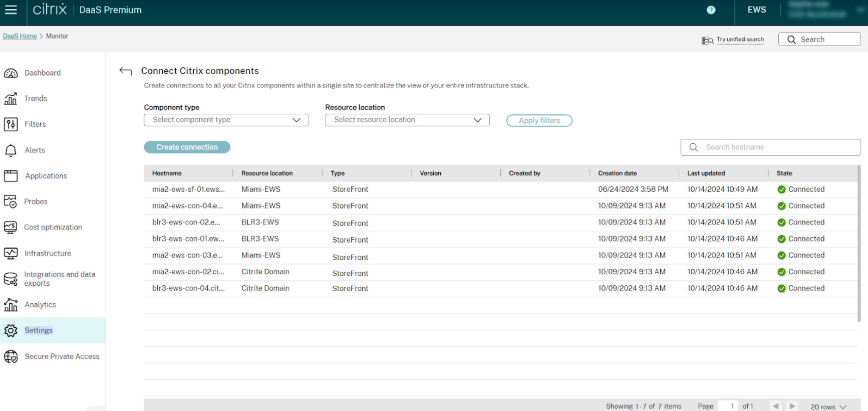Select Infrastructure in the sidebar
868x411 pixels.
click(48, 254)
